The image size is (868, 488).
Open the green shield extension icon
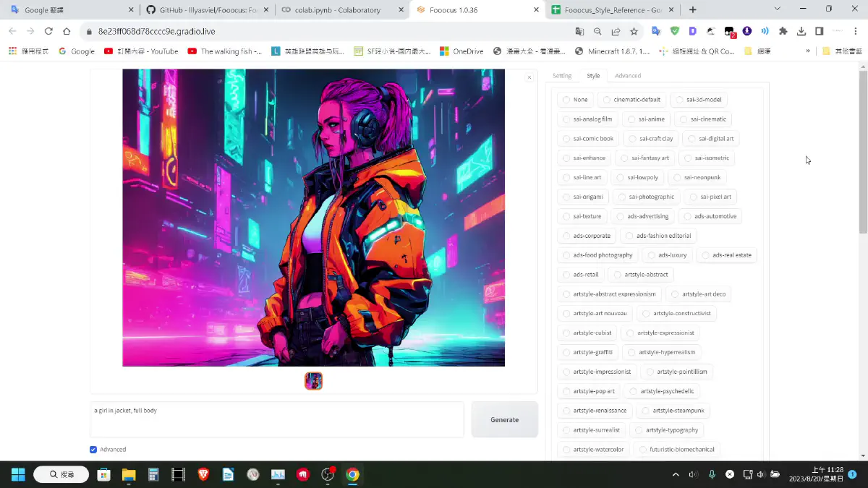click(x=674, y=31)
